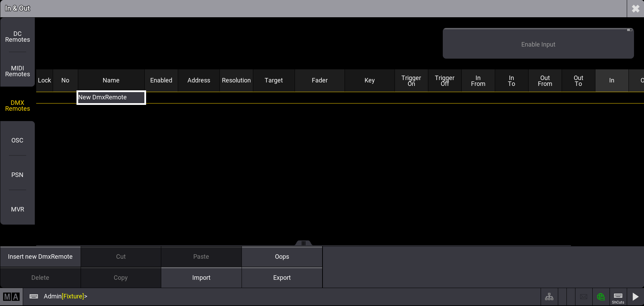This screenshot has height=306, width=644.
Task: Switch to the DC Remotes tab
Action: pos(18,37)
